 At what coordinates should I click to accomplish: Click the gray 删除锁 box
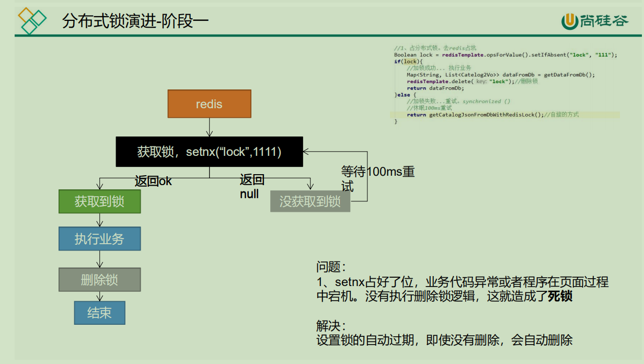click(99, 279)
